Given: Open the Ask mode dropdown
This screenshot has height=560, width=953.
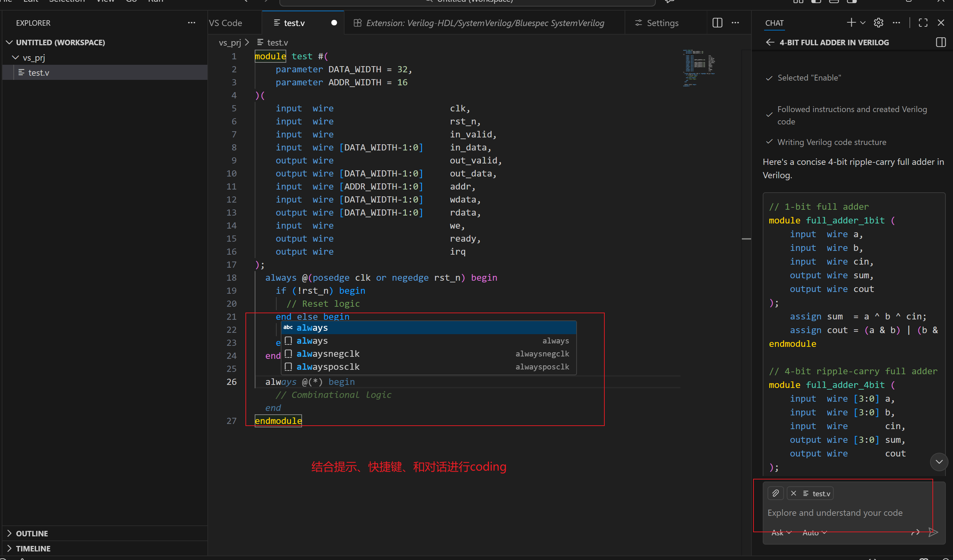Looking at the screenshot, I should click(x=781, y=532).
